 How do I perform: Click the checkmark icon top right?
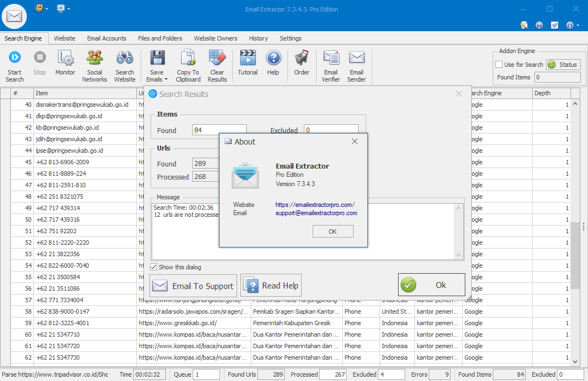pyautogui.click(x=555, y=25)
